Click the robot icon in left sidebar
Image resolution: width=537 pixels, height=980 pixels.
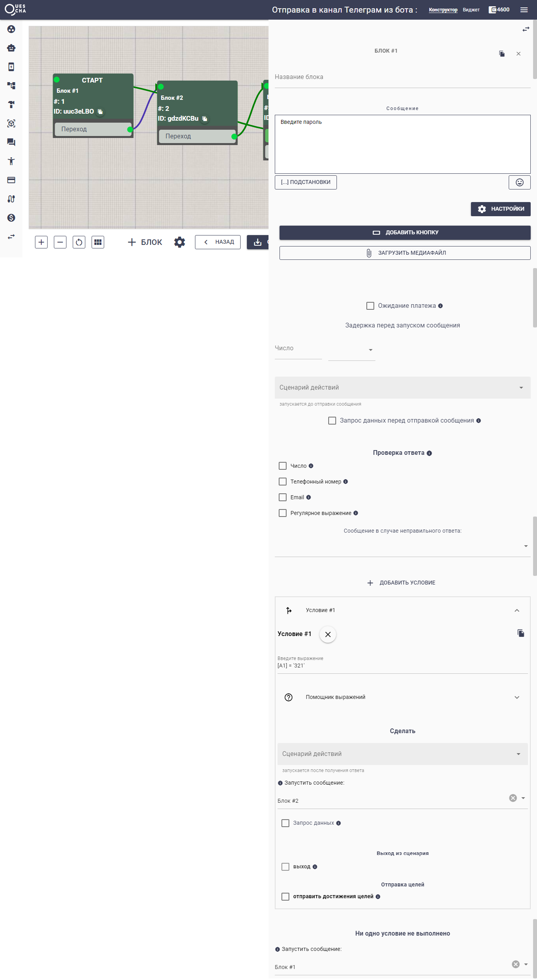click(11, 48)
